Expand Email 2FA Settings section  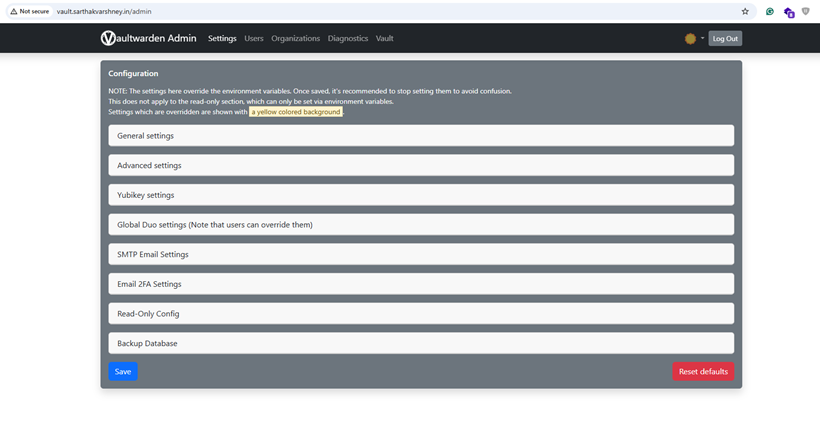point(421,284)
